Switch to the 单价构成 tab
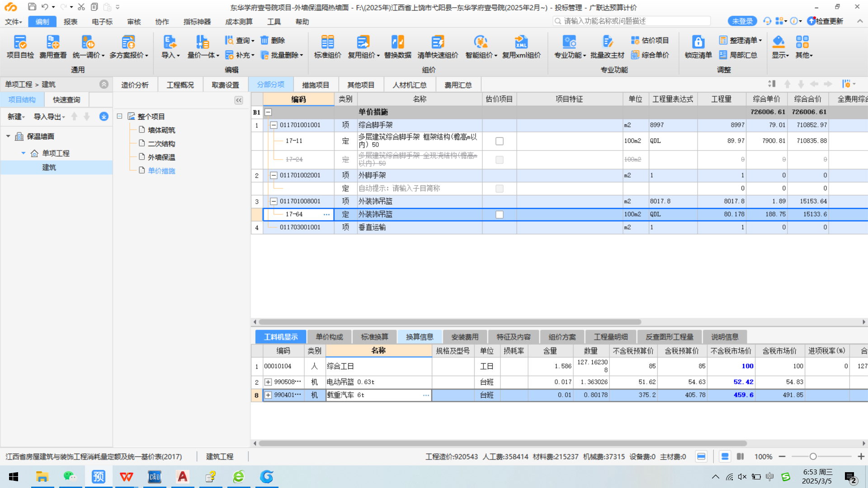Viewport: 868px width, 488px height. [329, 337]
